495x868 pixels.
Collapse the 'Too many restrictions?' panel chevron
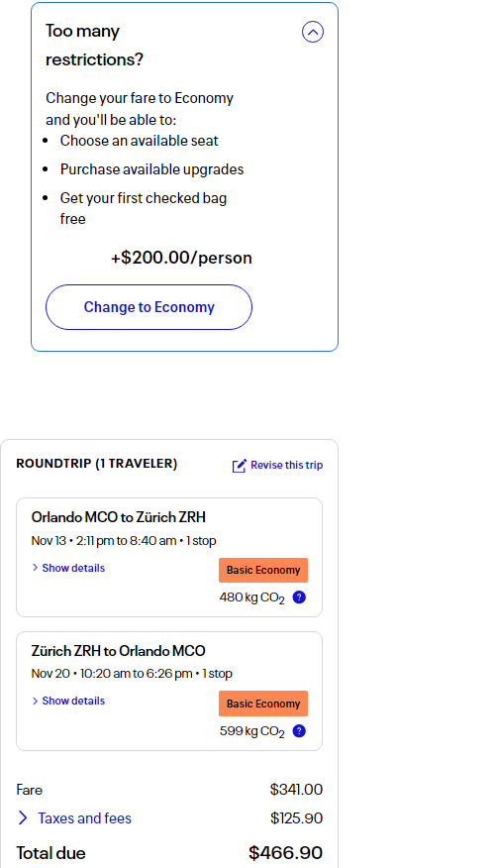coord(313,32)
